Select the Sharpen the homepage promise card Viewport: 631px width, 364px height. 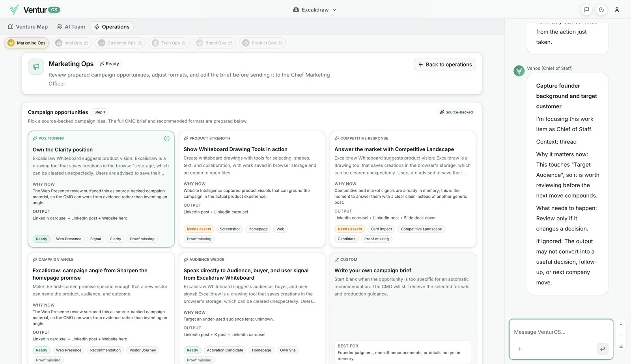pos(101,308)
